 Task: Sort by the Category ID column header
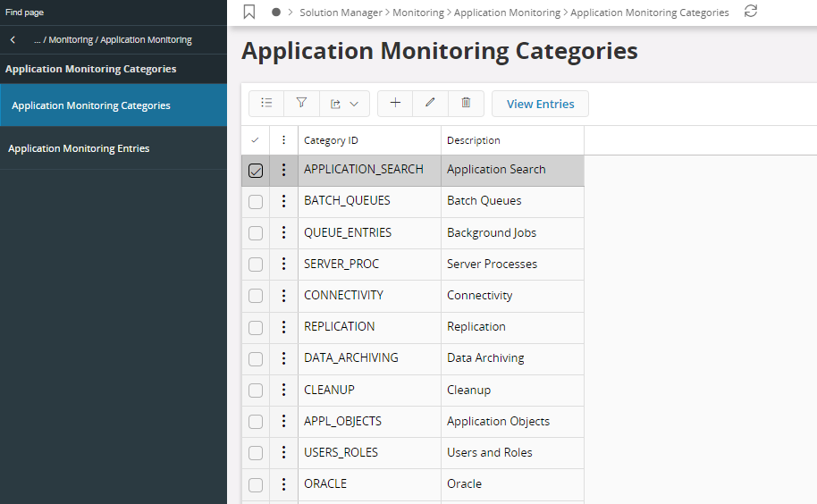[x=331, y=140]
